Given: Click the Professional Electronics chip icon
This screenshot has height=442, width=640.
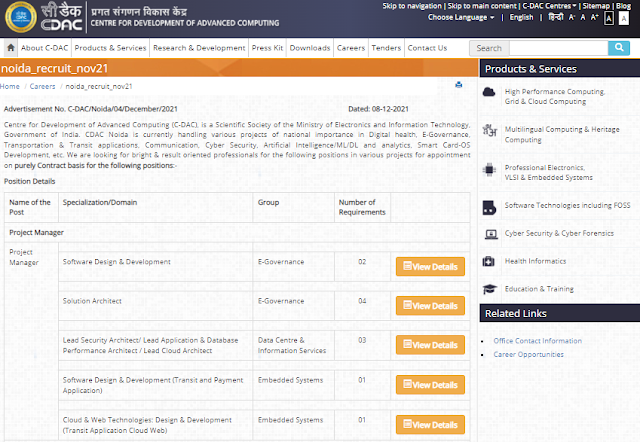Looking at the screenshot, I should coord(489,169).
